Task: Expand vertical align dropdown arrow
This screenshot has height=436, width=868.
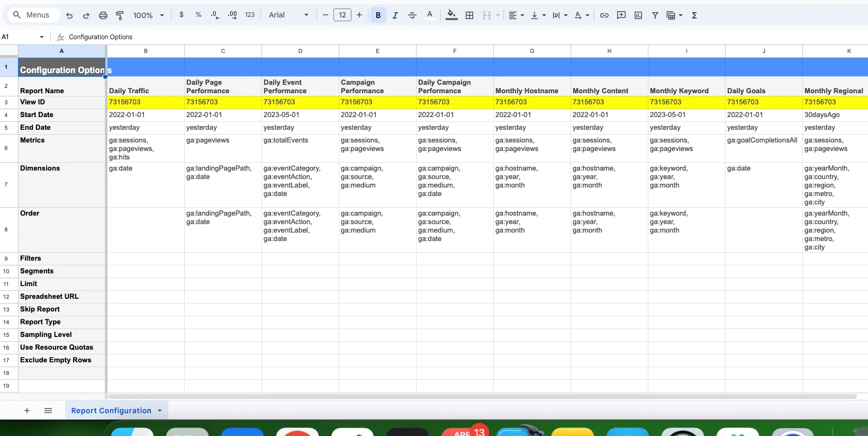Action: click(x=544, y=15)
